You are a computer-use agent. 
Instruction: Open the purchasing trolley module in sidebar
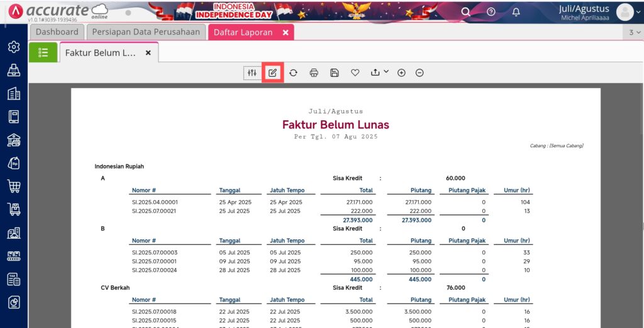tap(14, 210)
